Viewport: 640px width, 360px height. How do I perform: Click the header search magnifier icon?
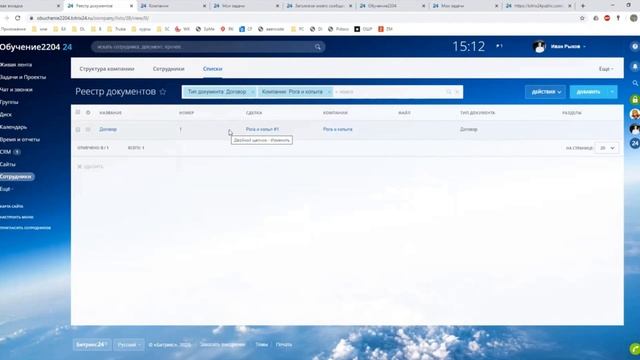[318, 47]
